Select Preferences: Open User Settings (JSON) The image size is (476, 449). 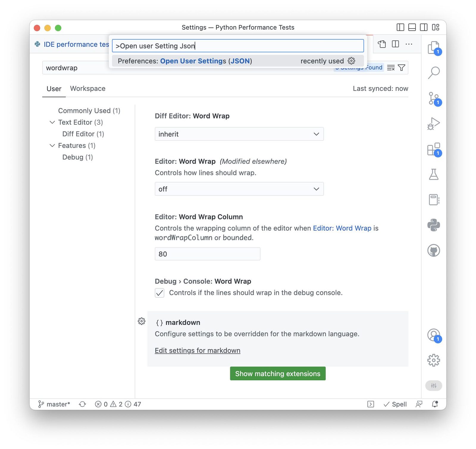point(238,61)
